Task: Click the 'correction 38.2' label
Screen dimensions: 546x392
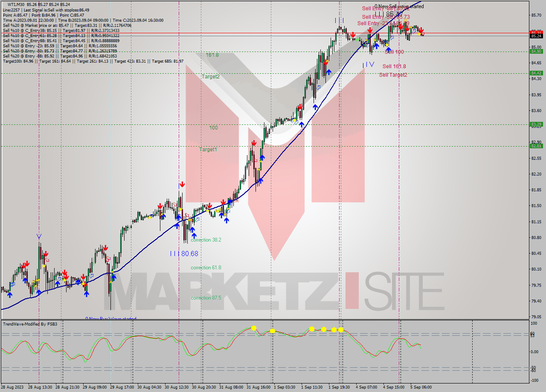Action: (x=206, y=240)
